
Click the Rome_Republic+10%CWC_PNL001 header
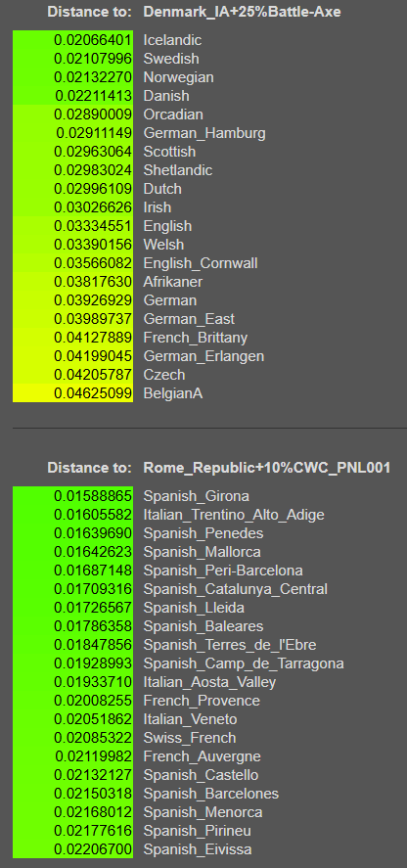pyautogui.click(x=267, y=468)
